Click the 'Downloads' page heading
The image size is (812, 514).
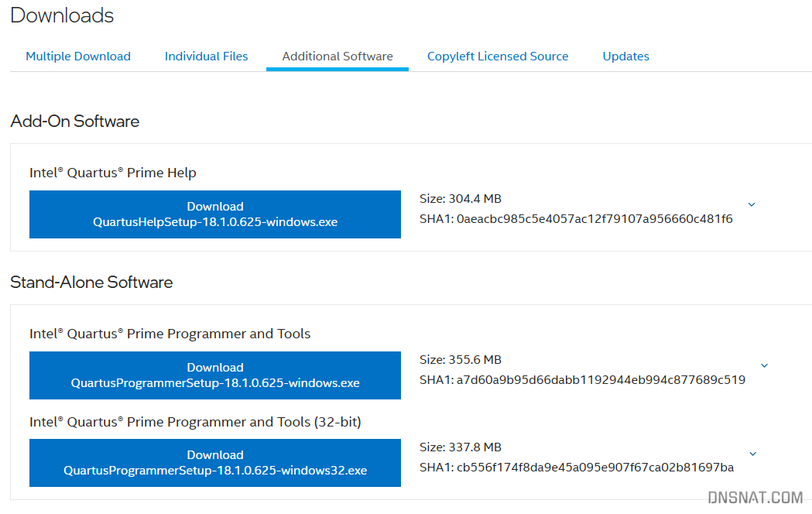click(62, 15)
